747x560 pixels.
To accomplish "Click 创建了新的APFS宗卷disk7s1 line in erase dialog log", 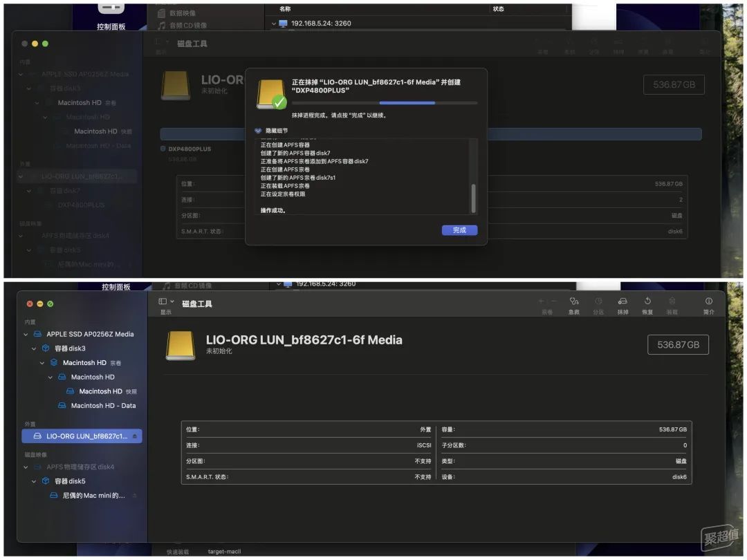I will (x=297, y=178).
